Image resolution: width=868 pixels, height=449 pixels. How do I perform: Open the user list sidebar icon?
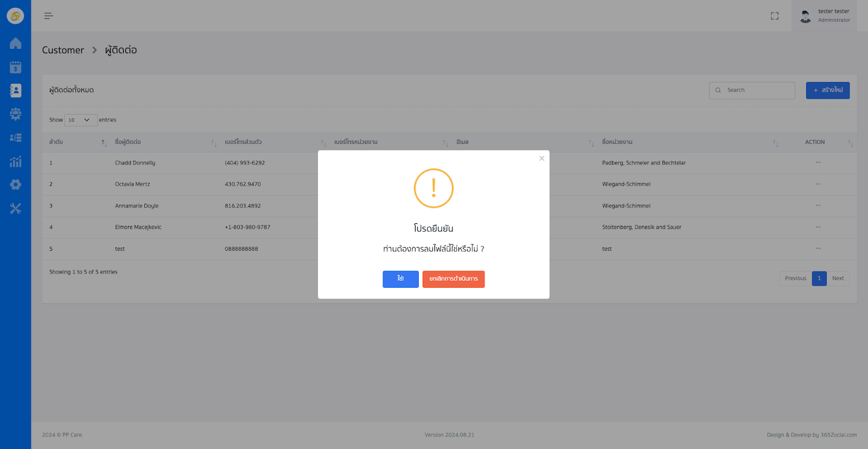tap(15, 138)
